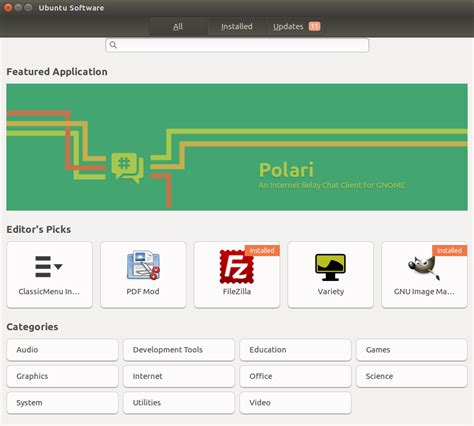Image resolution: width=474 pixels, height=426 pixels.
Task: Browse the Games category
Action: [x=412, y=350]
